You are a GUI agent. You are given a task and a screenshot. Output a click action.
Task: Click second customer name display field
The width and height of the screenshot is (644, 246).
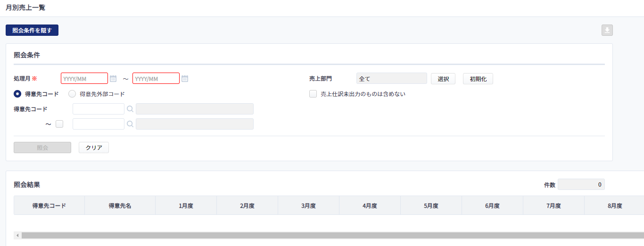point(195,124)
